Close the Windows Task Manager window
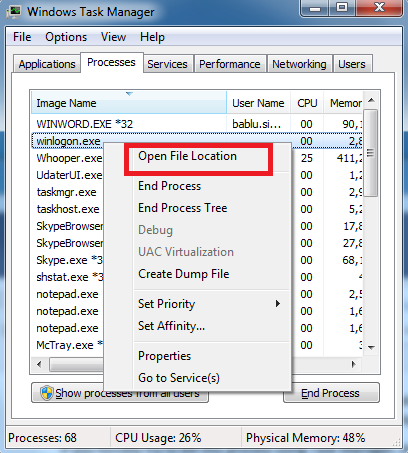Screen dimensions: 408x453 (x=379, y=8)
